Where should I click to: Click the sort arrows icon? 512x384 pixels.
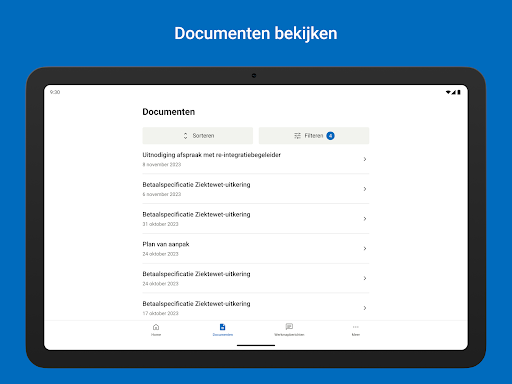coord(185,136)
